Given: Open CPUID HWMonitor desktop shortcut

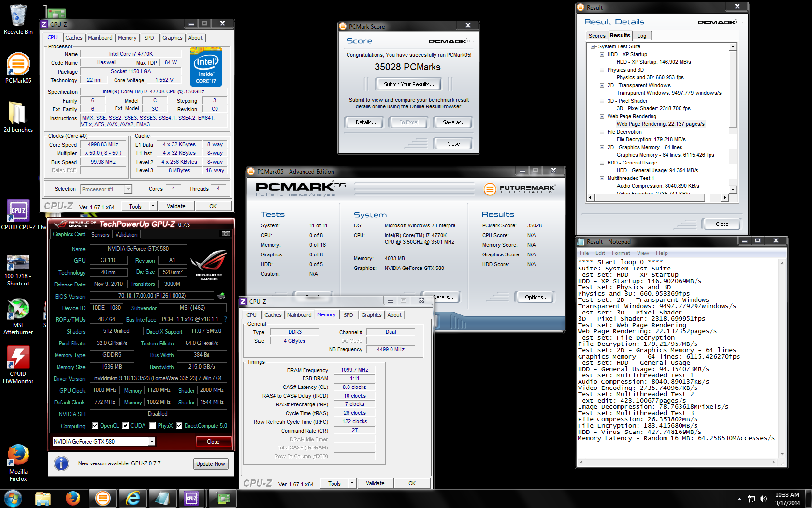Looking at the screenshot, I should tap(18, 365).
